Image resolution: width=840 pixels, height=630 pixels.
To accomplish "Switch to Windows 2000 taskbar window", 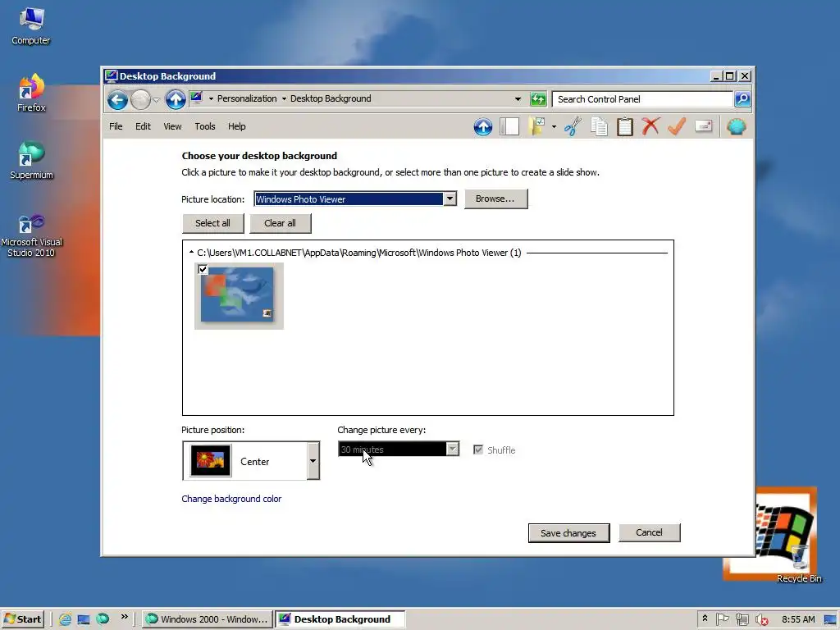I will tap(208, 619).
